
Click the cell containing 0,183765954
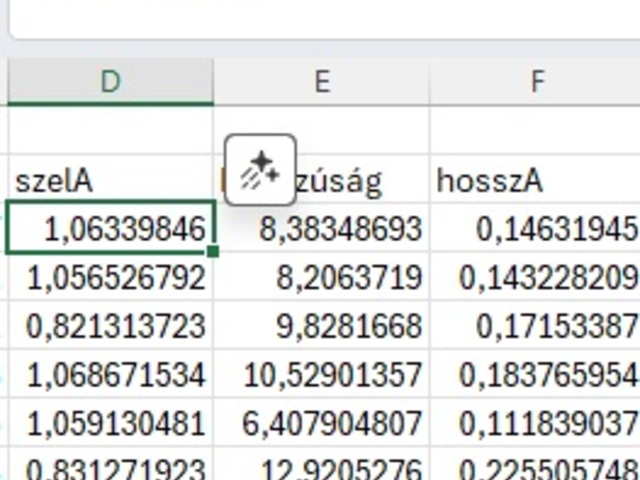(x=536, y=374)
